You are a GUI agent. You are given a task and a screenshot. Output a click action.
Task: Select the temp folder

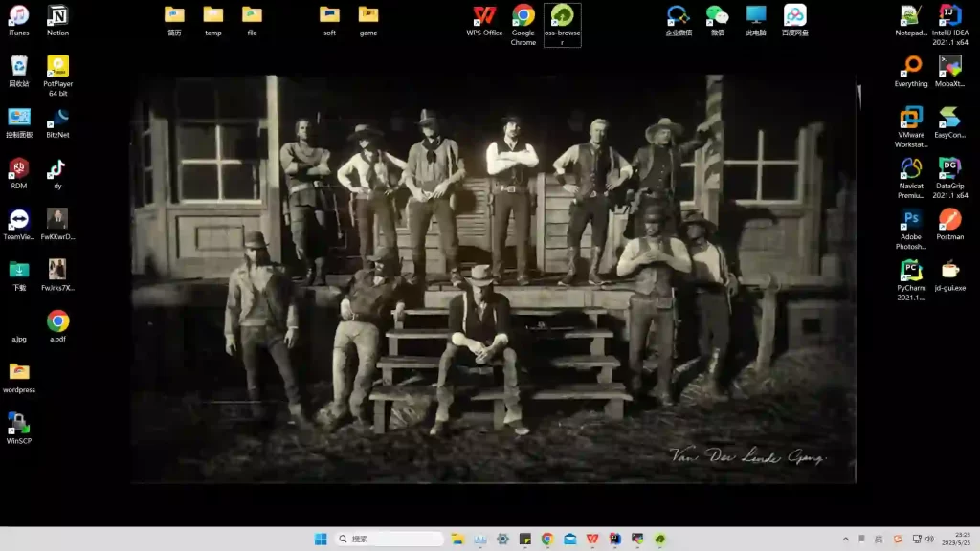(213, 21)
